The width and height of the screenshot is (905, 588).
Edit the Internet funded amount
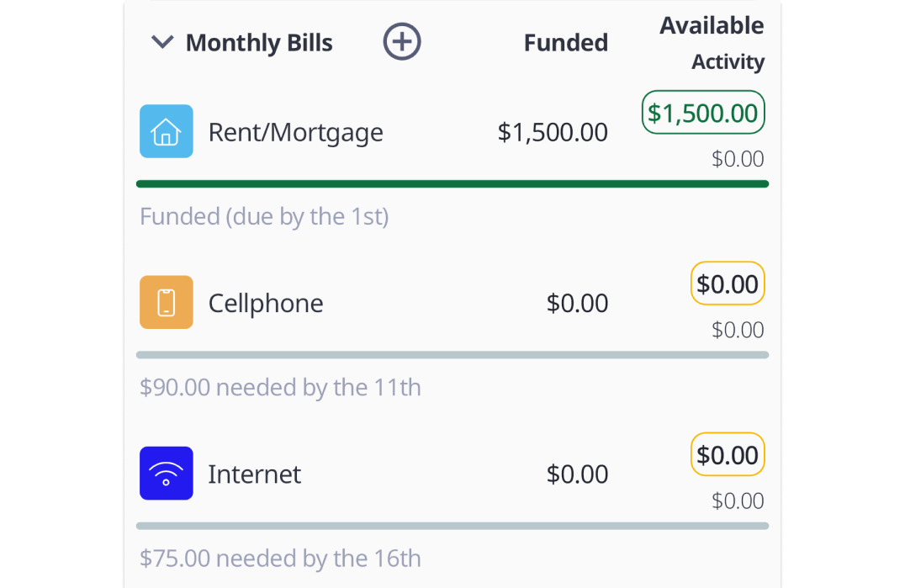click(577, 474)
